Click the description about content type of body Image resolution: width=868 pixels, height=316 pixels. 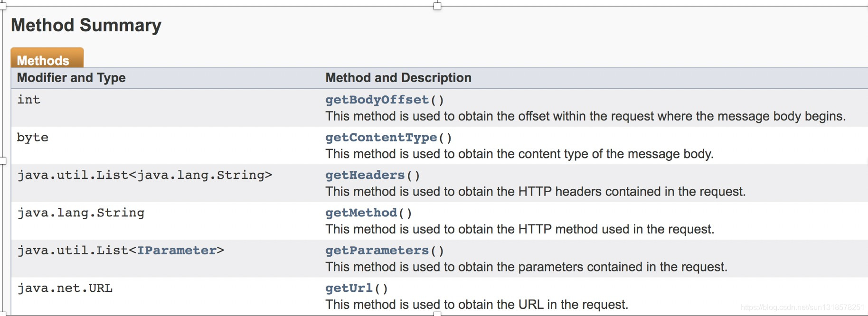pyautogui.click(x=519, y=154)
